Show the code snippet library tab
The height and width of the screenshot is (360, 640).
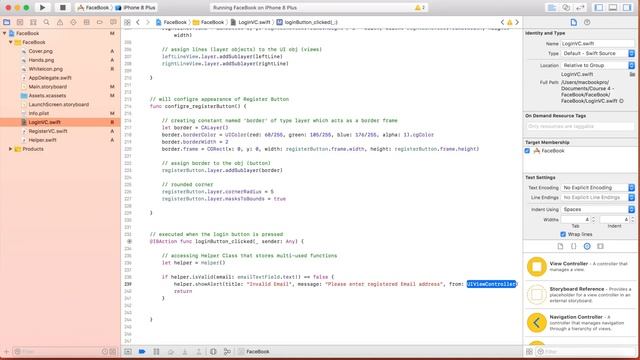tap(573, 246)
